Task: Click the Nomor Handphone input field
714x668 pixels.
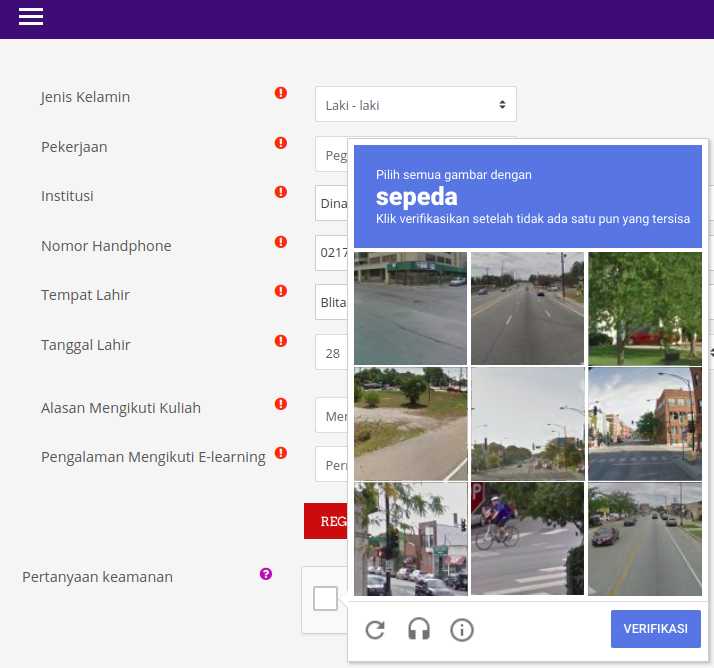Action: [x=332, y=253]
